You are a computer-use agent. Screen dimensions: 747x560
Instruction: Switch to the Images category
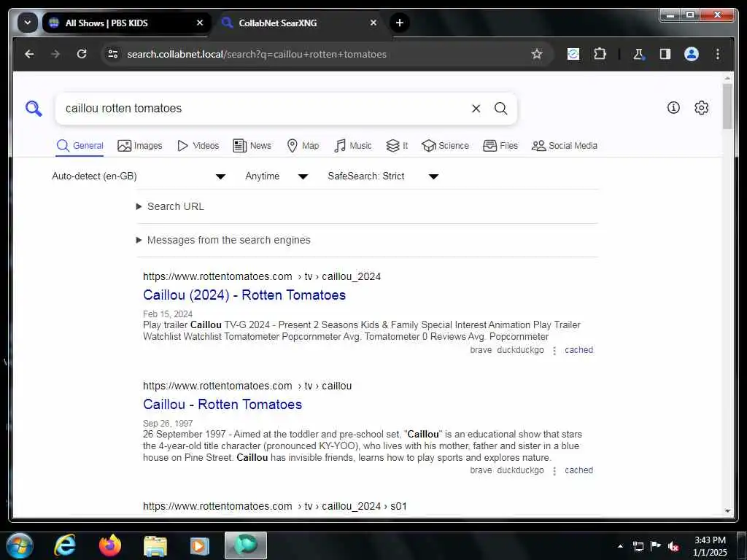pyautogui.click(x=139, y=146)
